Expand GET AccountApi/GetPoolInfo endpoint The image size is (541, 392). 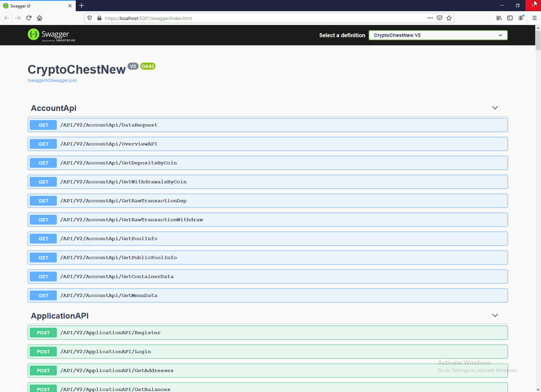tap(268, 239)
